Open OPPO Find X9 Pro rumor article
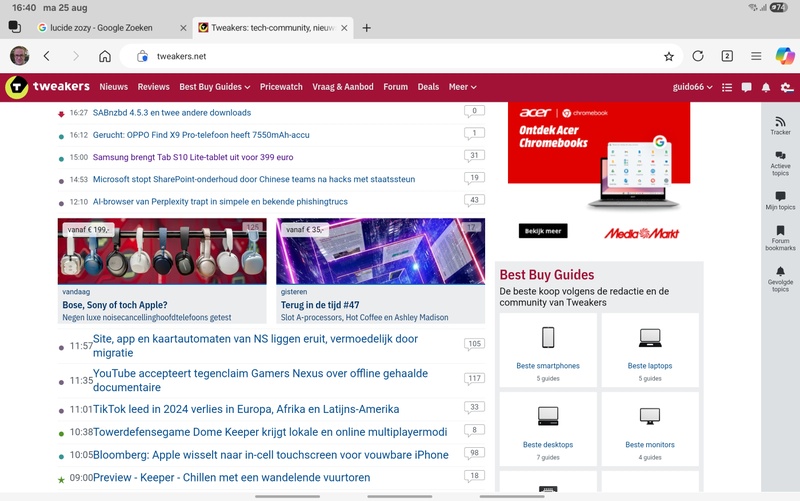 coord(201,135)
